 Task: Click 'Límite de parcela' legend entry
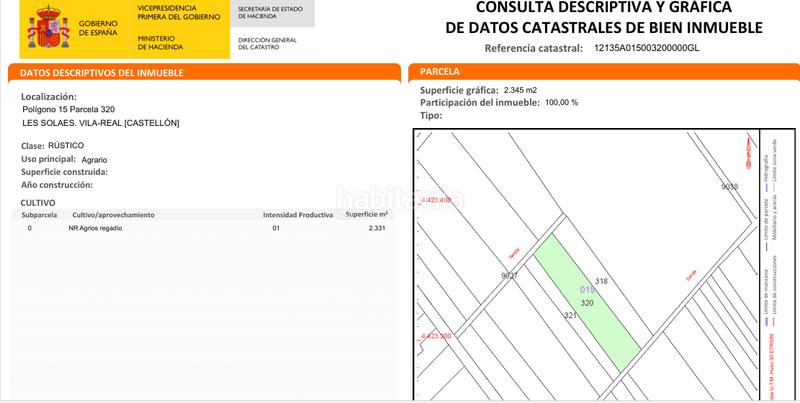point(765,219)
